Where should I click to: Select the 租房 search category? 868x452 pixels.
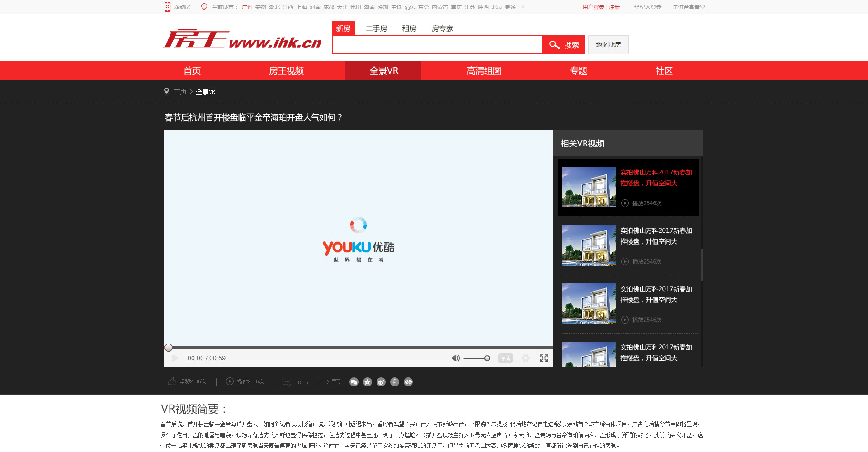409,28
